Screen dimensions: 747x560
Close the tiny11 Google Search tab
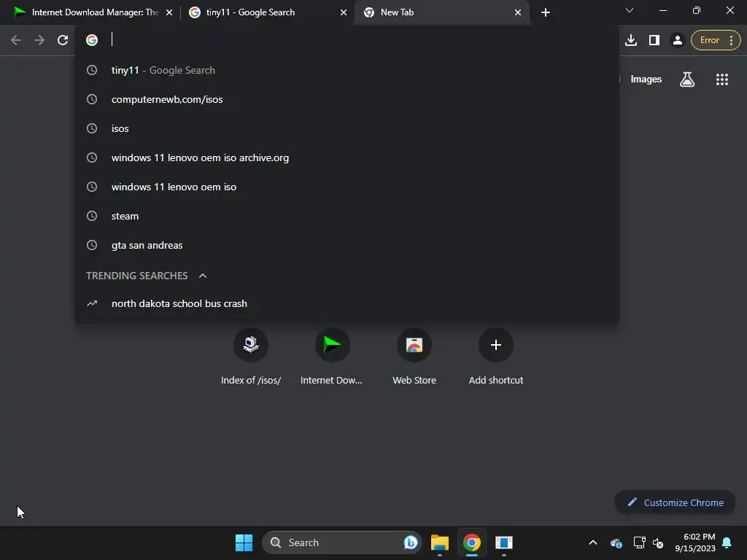[x=344, y=12]
